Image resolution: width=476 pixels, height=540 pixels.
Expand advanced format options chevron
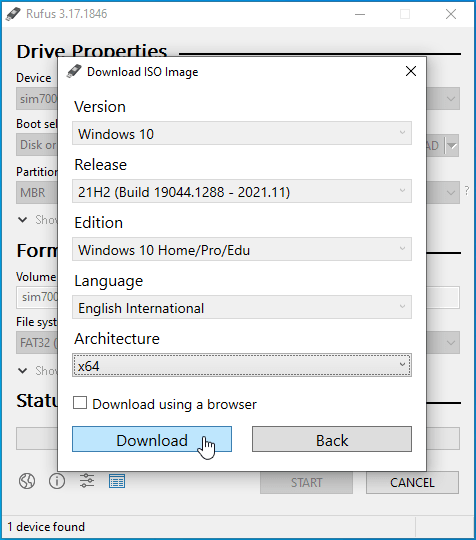23,371
